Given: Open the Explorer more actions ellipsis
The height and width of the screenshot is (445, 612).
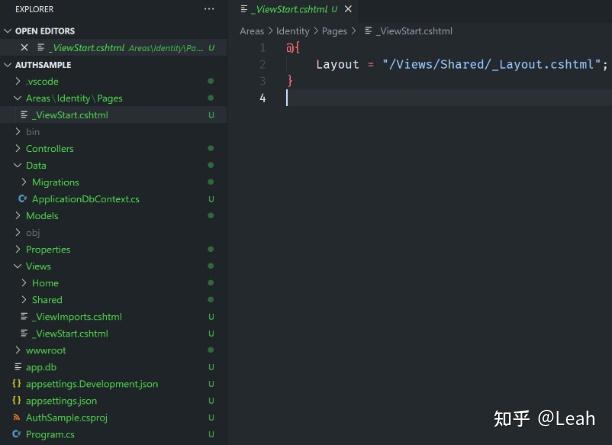Looking at the screenshot, I should pos(209,9).
